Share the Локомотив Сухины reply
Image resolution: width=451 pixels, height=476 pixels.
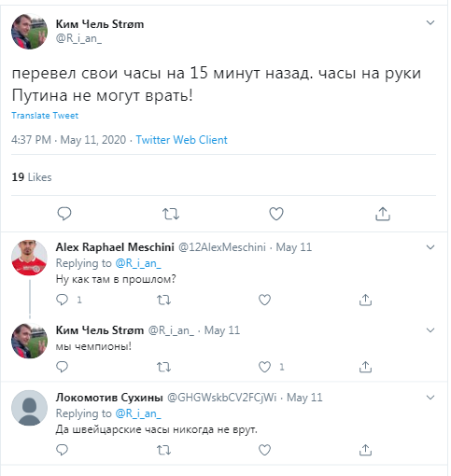click(365, 450)
